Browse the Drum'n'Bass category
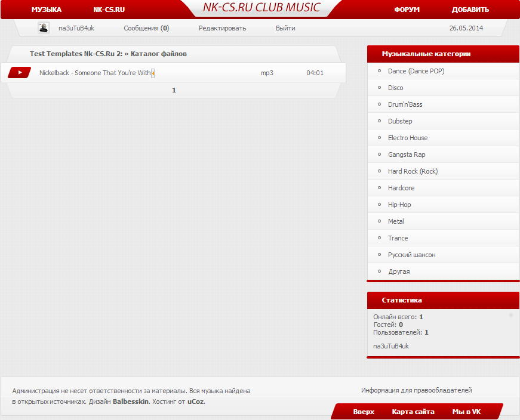Image resolution: width=520 pixels, height=420 pixels. pos(405,104)
